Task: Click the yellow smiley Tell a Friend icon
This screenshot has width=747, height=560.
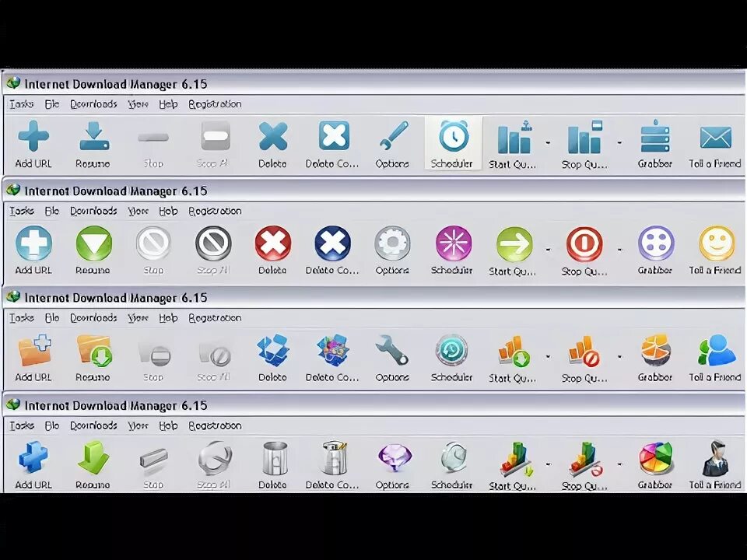Action: coord(717,243)
